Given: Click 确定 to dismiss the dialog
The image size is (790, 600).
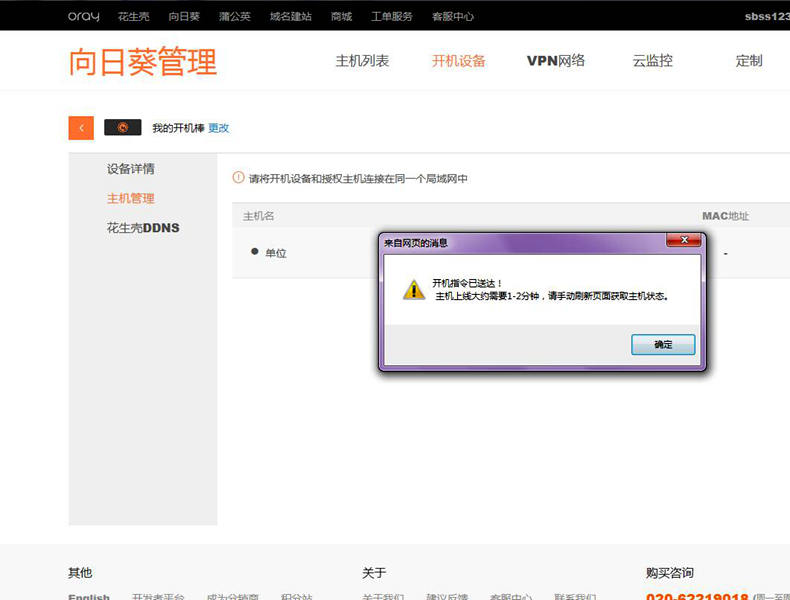Looking at the screenshot, I should (663, 345).
